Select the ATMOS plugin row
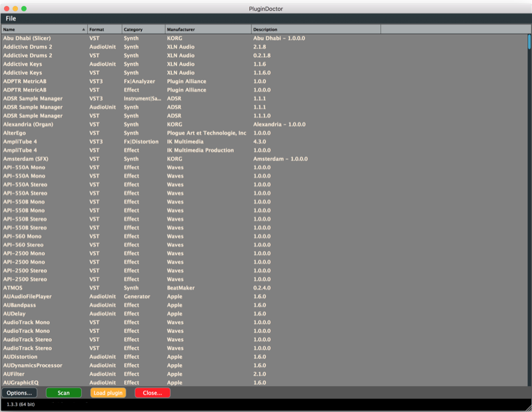The image size is (532, 412). click(x=13, y=288)
